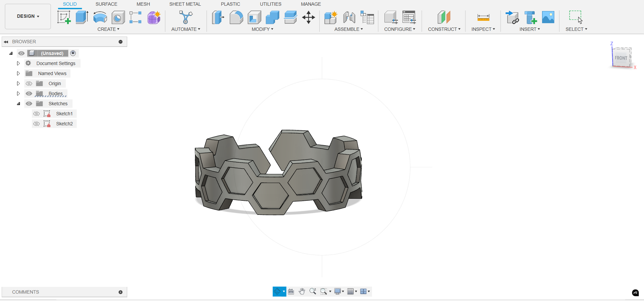644x301 pixels.
Task: Select the Combine tool
Action: [272, 17]
